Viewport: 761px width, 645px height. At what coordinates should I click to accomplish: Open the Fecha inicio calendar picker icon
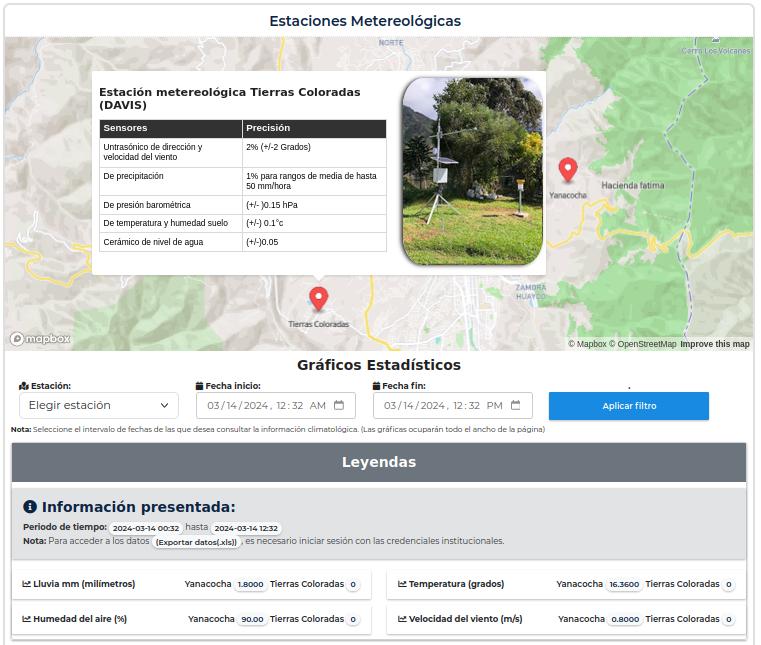click(339, 405)
